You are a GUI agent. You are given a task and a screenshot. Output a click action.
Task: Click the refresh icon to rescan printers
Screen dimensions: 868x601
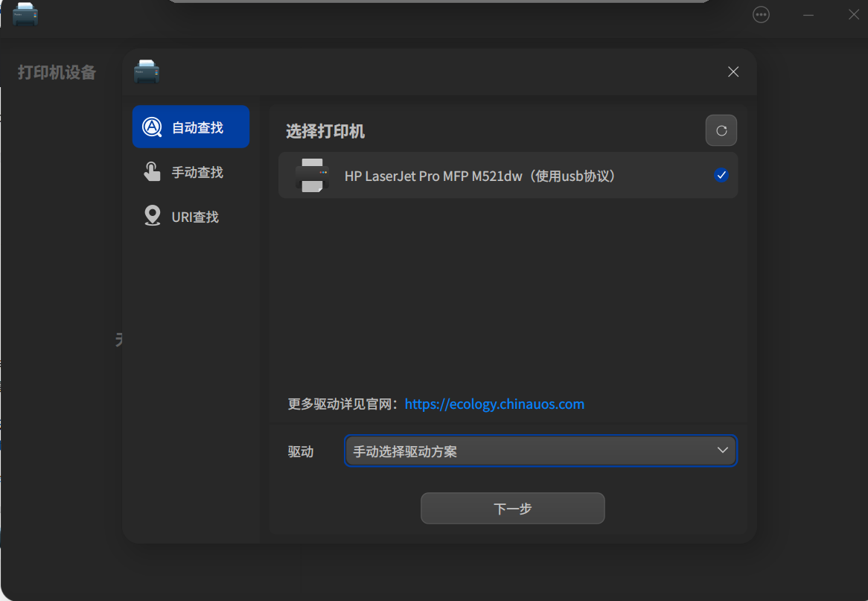tap(721, 130)
